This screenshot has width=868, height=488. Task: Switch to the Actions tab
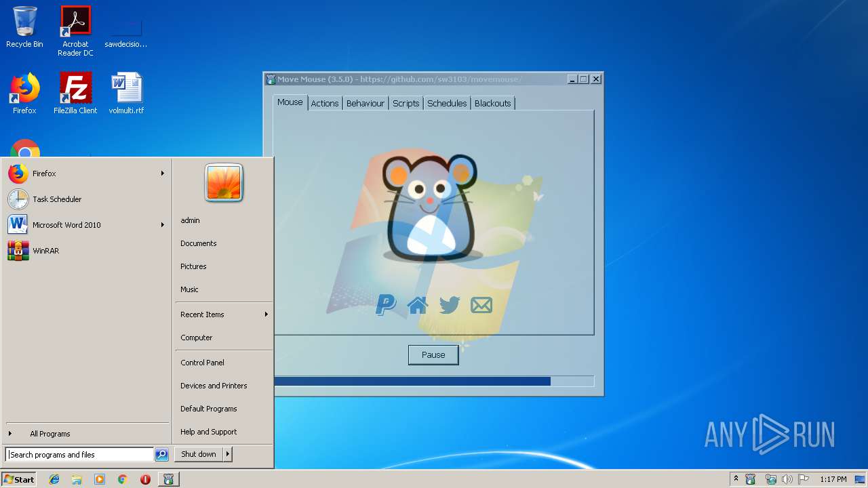pyautogui.click(x=325, y=103)
